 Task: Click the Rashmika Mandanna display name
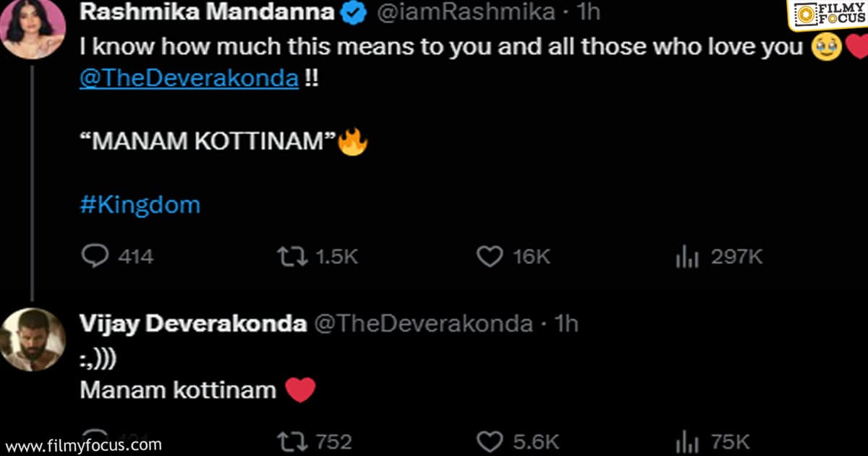[207, 12]
